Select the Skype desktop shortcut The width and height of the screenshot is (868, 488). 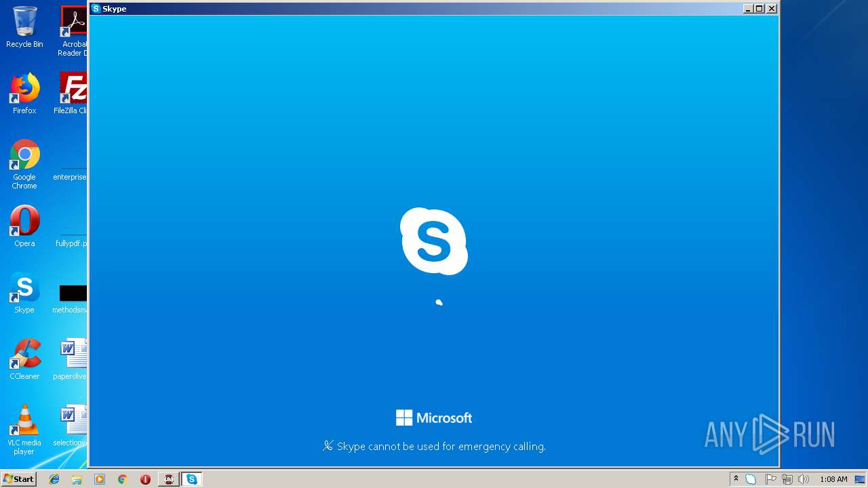click(24, 293)
